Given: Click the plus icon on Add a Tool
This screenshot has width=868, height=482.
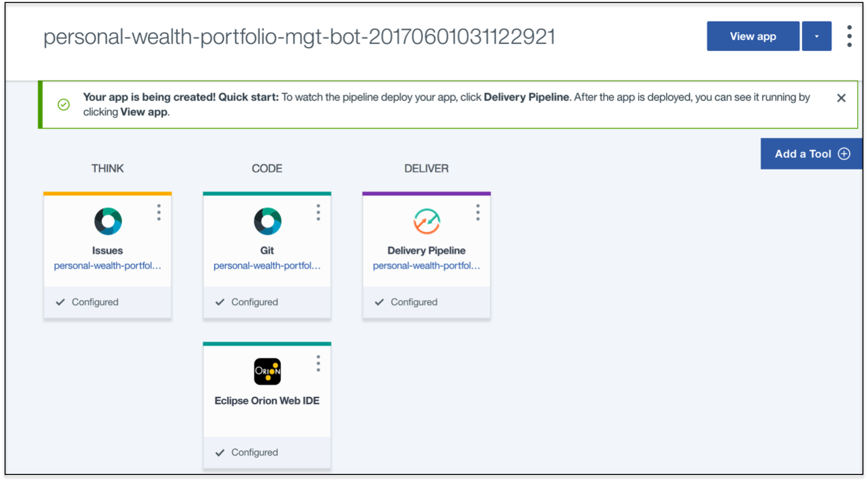Looking at the screenshot, I should coord(844,154).
